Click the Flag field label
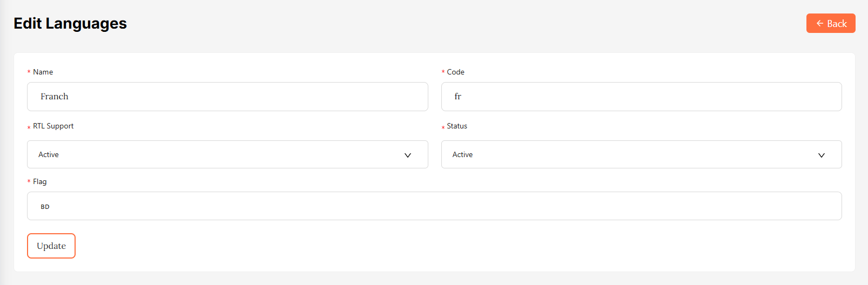The image size is (868, 285). click(x=39, y=181)
